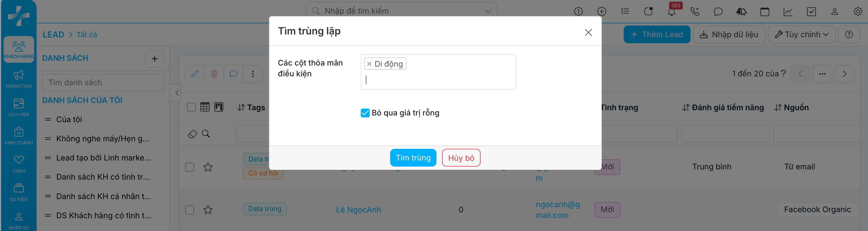Click the Hủy bỏ button

(x=461, y=158)
